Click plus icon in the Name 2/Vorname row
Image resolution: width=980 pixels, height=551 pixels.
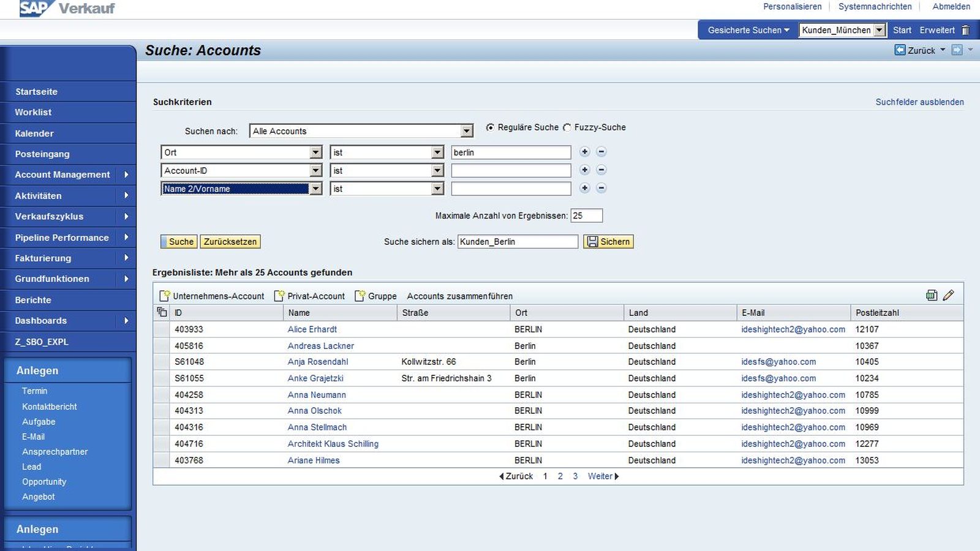click(584, 188)
